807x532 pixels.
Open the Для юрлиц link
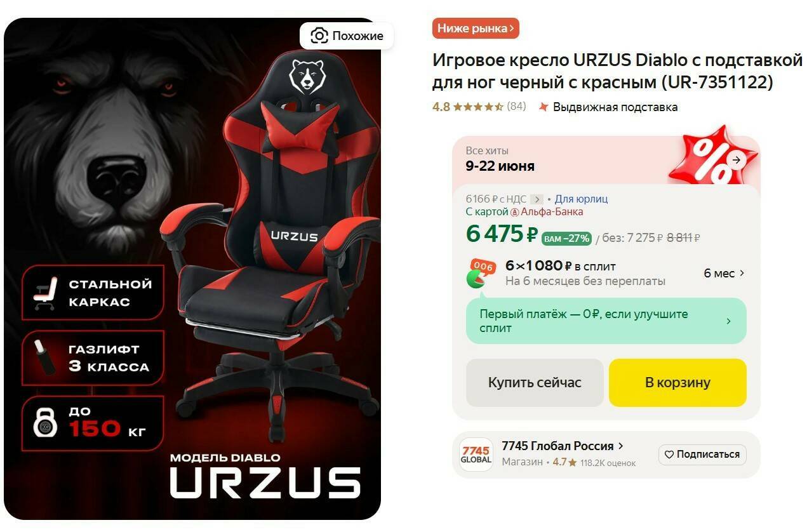[x=581, y=199]
